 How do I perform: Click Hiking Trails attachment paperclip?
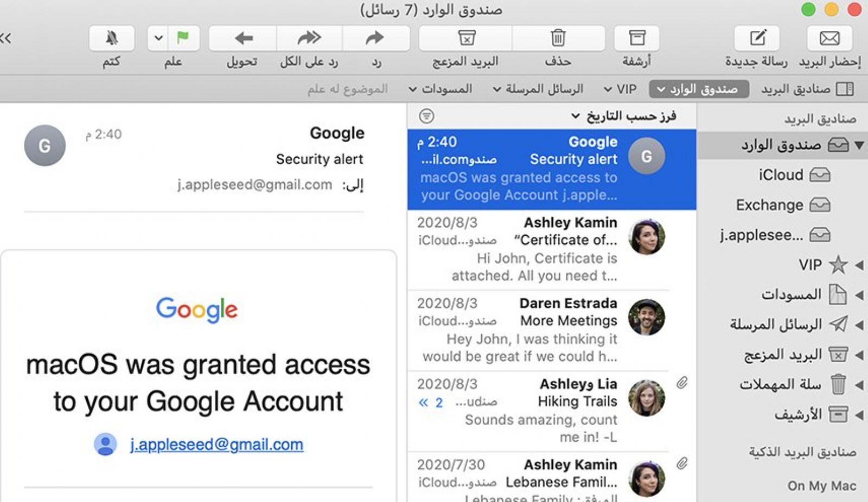[x=682, y=383]
